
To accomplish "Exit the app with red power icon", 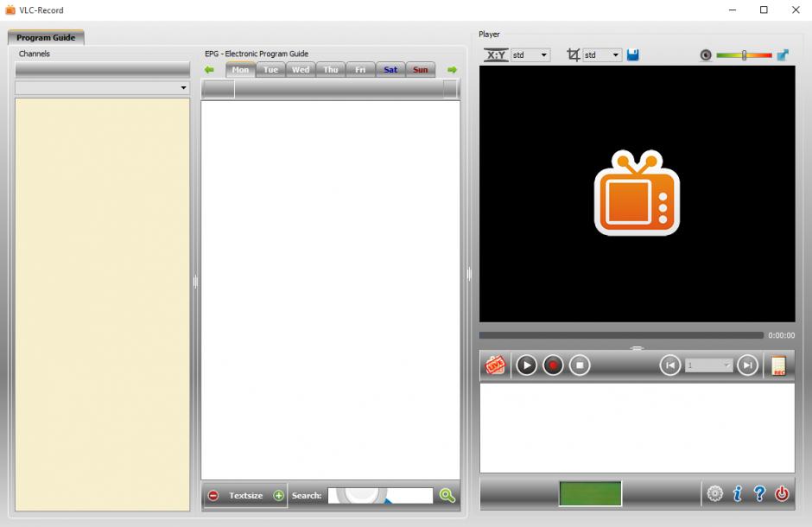I will pyautogui.click(x=782, y=493).
